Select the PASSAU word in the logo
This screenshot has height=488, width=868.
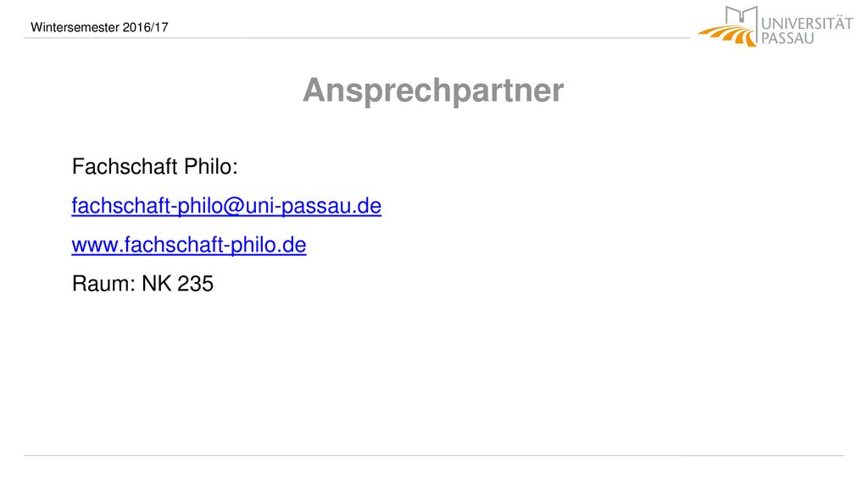[787, 38]
